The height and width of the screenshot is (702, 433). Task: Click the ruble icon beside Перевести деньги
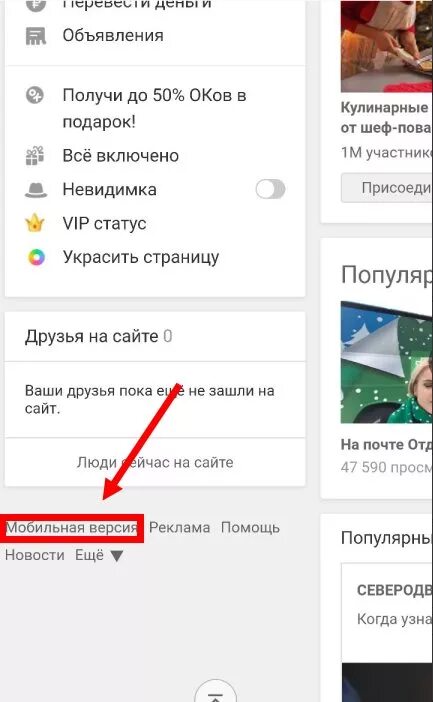(36, 5)
